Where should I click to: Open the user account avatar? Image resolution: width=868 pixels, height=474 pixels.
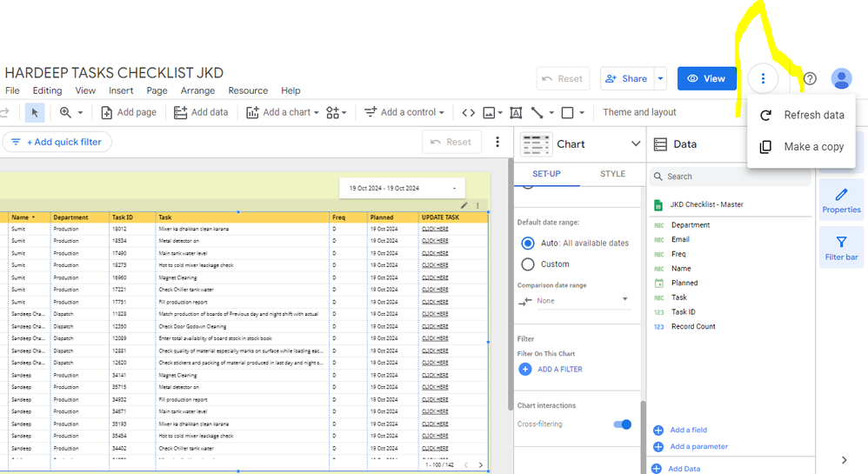coord(841,78)
